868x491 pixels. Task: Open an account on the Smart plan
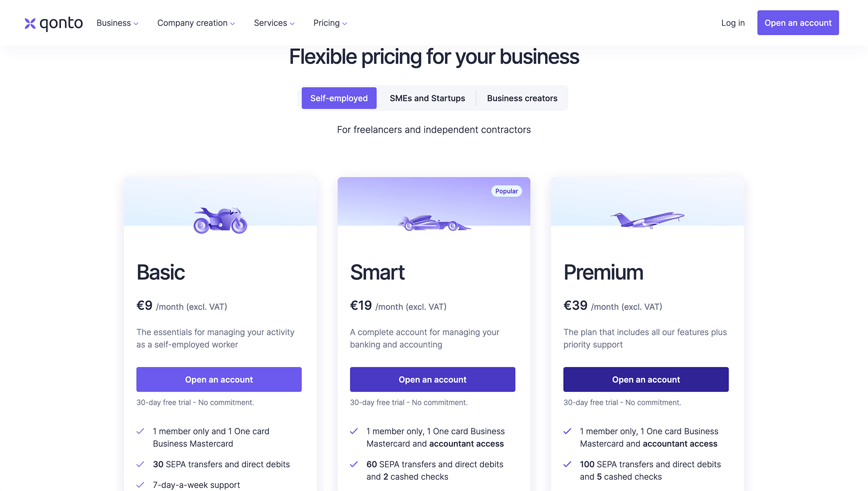[432, 379]
